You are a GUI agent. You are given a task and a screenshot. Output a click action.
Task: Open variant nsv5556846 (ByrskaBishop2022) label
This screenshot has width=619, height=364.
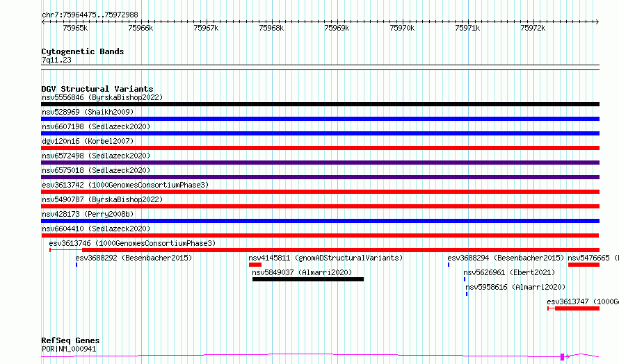[x=102, y=97]
